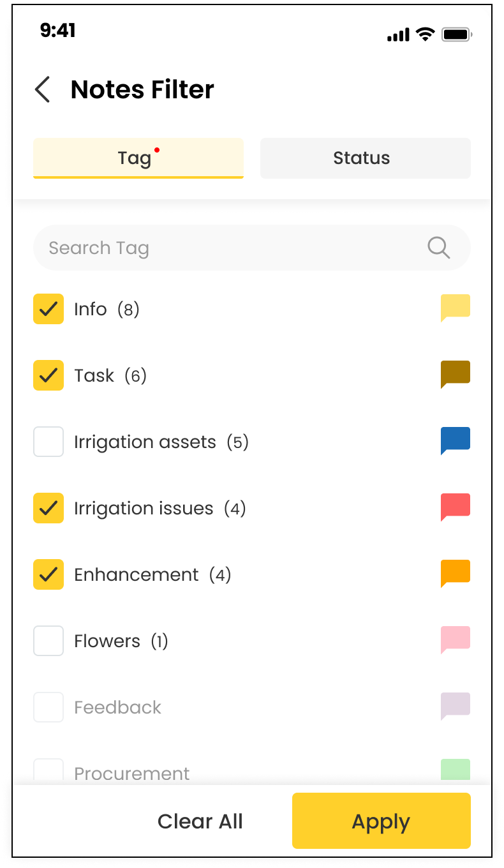
Task: Click the search magnifier icon
Action: (x=438, y=248)
